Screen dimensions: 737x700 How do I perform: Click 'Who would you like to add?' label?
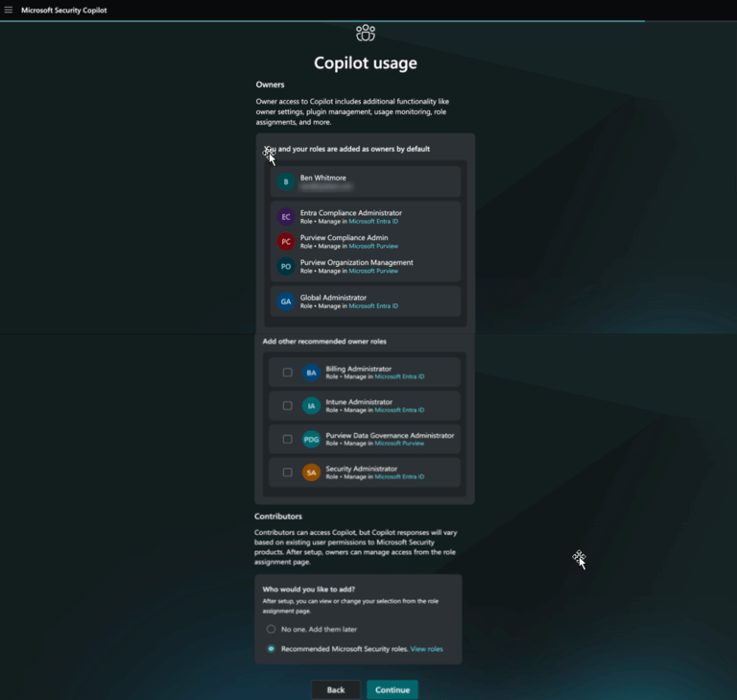coord(309,590)
